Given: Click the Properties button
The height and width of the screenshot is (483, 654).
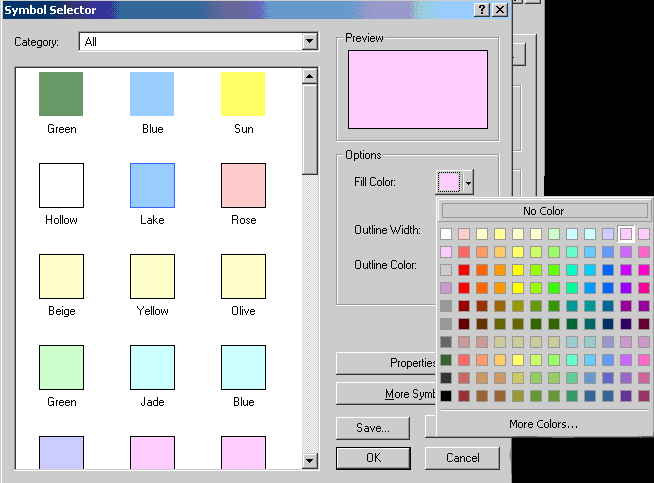Looking at the screenshot, I should point(386,363).
